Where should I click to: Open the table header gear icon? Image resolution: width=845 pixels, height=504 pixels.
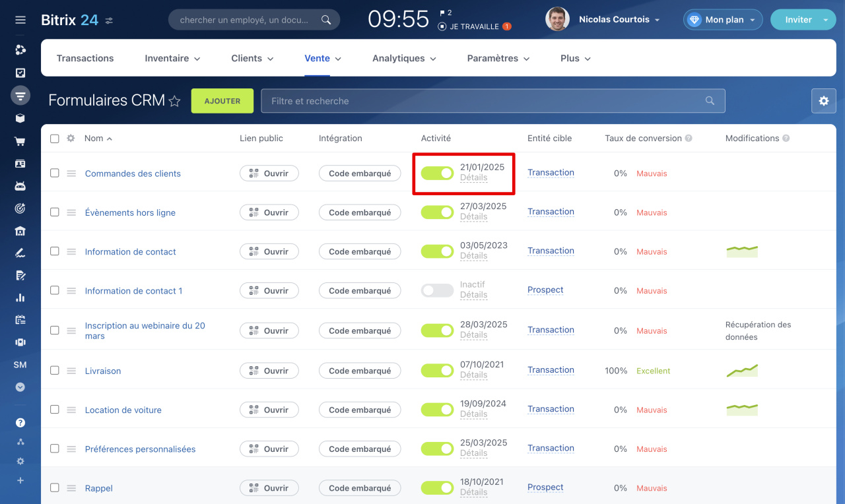(x=71, y=139)
